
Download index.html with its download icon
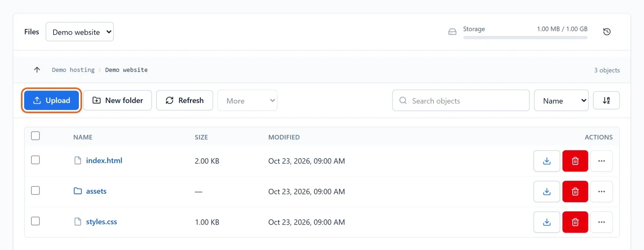547,161
